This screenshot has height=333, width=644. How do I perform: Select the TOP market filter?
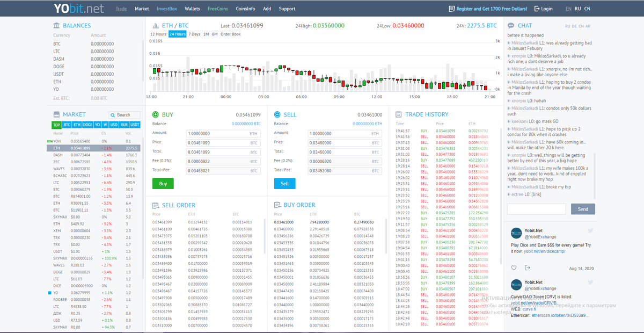point(56,125)
